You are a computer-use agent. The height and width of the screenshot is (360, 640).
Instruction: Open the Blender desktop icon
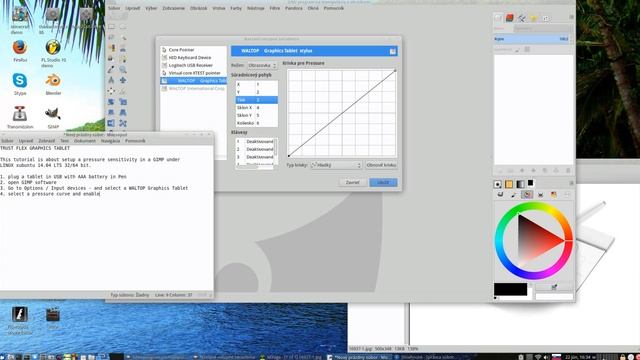tap(53, 84)
